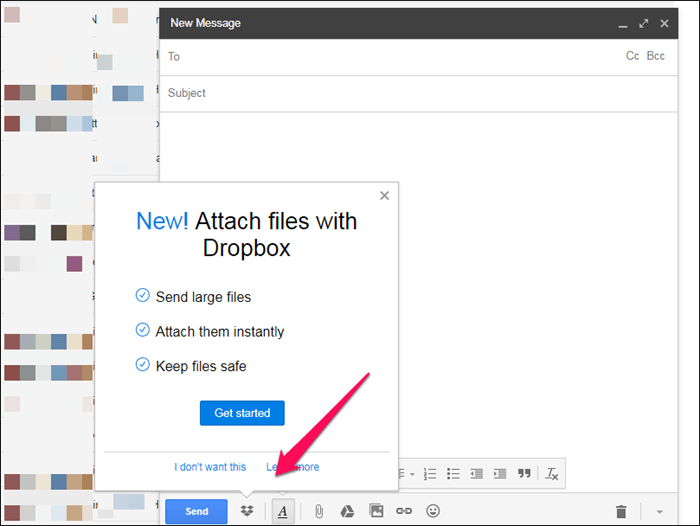Image resolution: width=700 pixels, height=526 pixels.
Task: Insert photo icon in compose toolbar
Action: pos(376,510)
